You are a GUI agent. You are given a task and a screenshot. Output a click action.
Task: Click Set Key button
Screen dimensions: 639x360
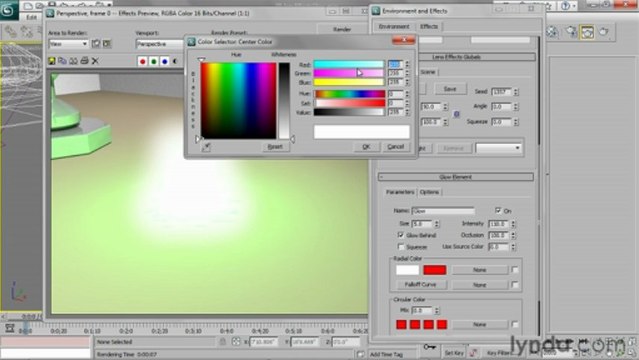453,353
